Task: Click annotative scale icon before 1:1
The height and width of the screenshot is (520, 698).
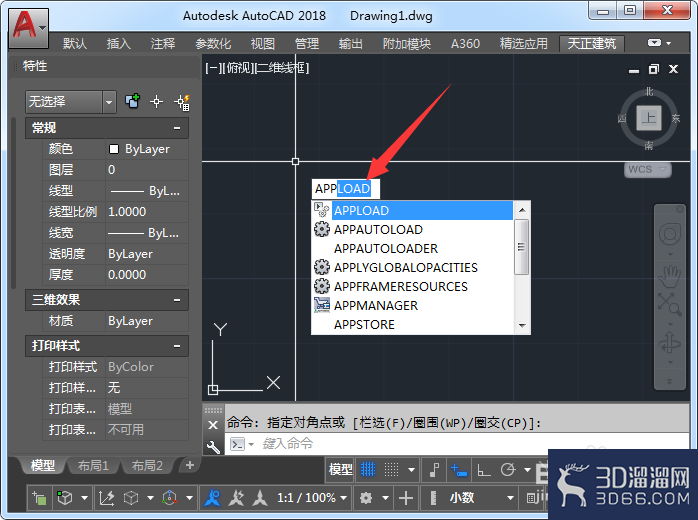Action: 260,497
